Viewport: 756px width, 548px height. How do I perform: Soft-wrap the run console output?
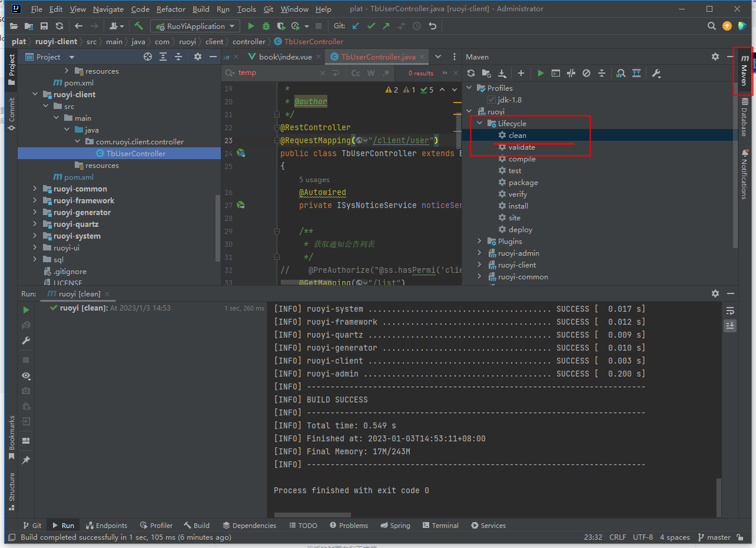[730, 311]
